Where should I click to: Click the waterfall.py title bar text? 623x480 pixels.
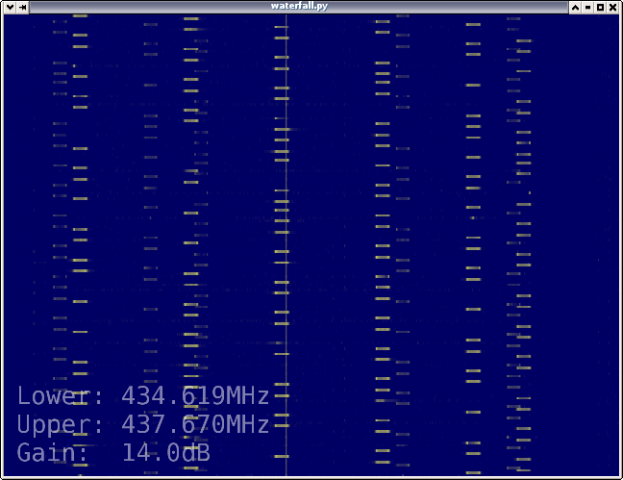coord(299,6)
